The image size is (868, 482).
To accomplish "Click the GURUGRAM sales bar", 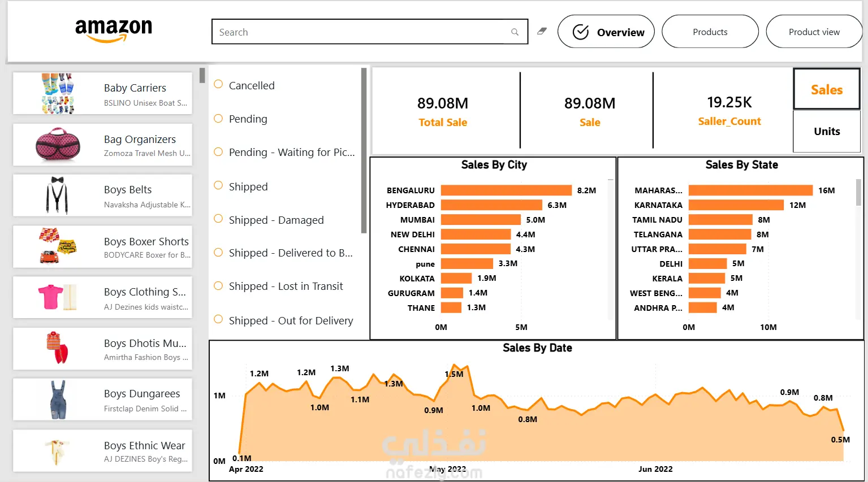I will click(452, 293).
